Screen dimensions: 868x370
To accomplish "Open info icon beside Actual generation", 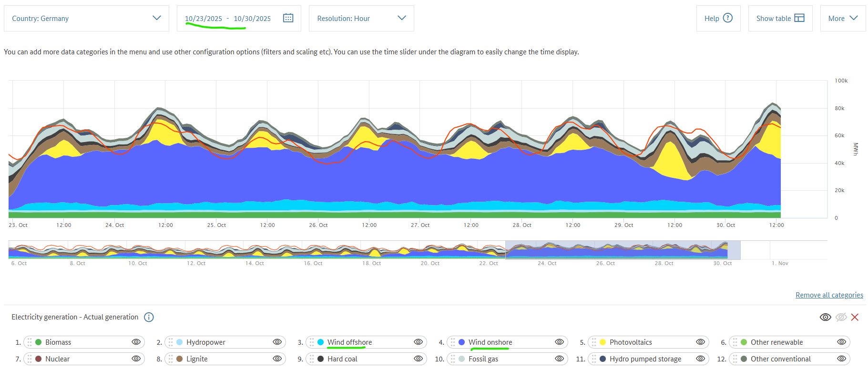I will tap(149, 317).
